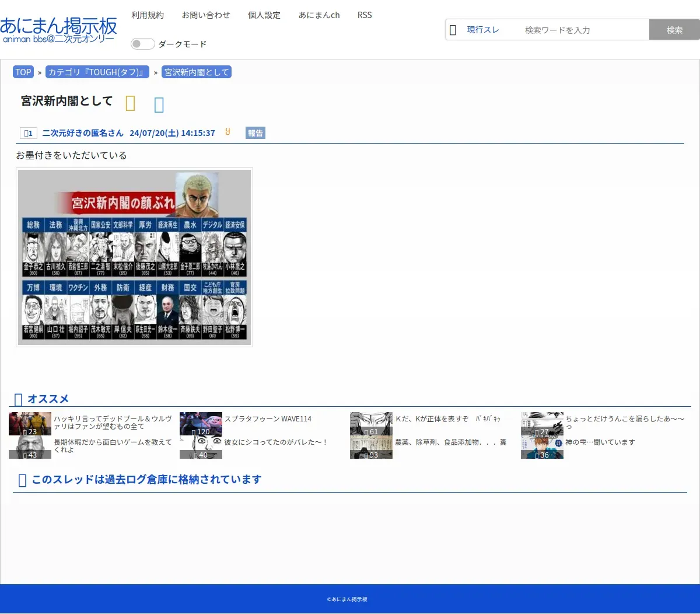
Task: Click the 24/07/20(土) 14:15:37 timestamp
Action: coord(172,133)
